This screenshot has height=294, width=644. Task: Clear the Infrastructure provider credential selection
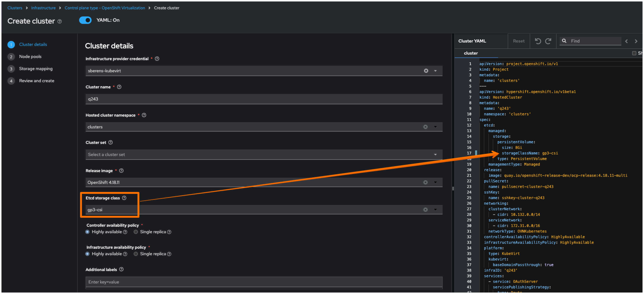(x=426, y=71)
